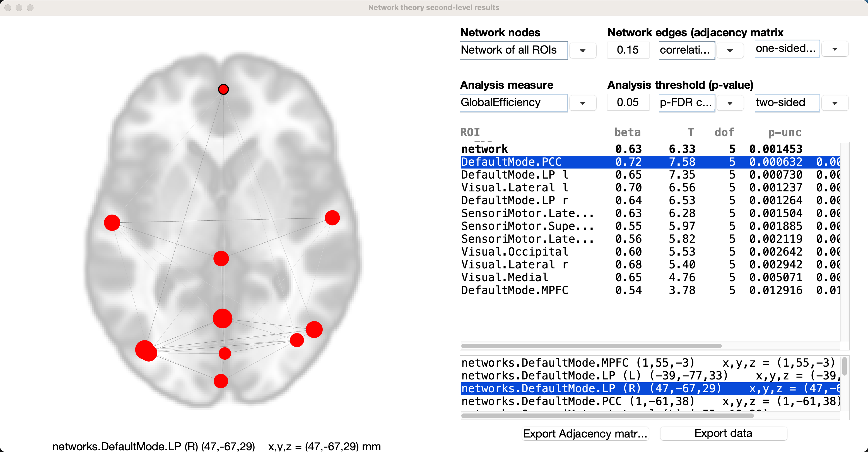Screen dimensions: 868x452
Task: Select the Visual.Lateral l results row
Action: (x=650, y=187)
